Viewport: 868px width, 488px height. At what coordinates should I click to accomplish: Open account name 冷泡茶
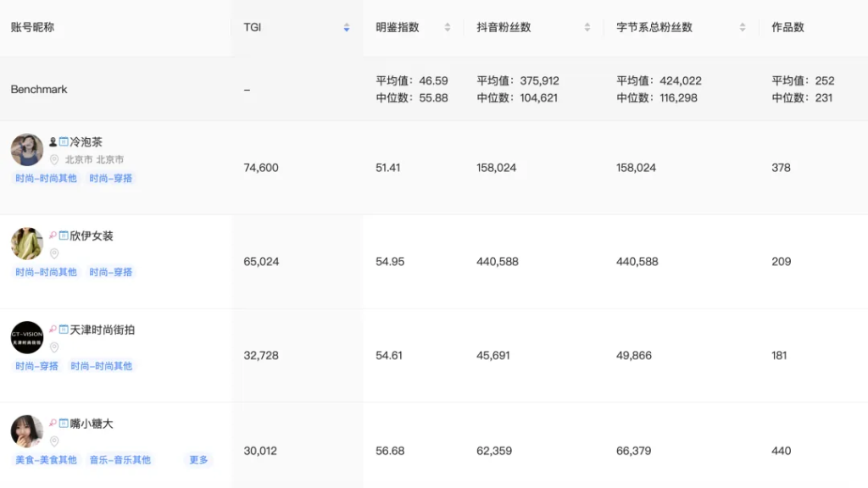click(86, 142)
